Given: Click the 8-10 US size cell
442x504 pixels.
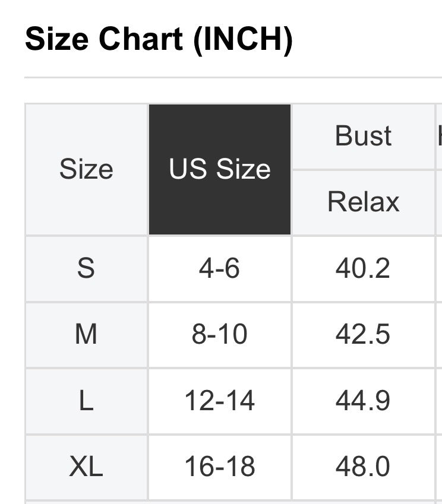Looking at the screenshot, I should 220,334.
